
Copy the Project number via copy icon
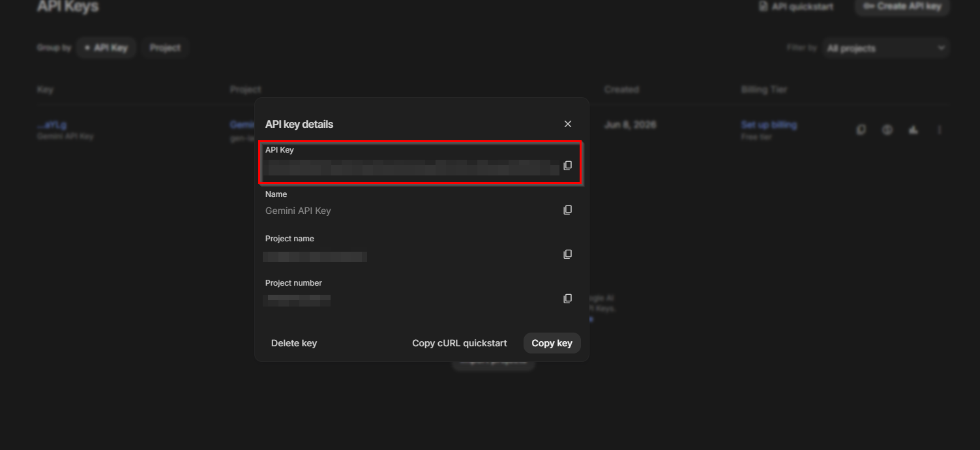pyautogui.click(x=567, y=299)
